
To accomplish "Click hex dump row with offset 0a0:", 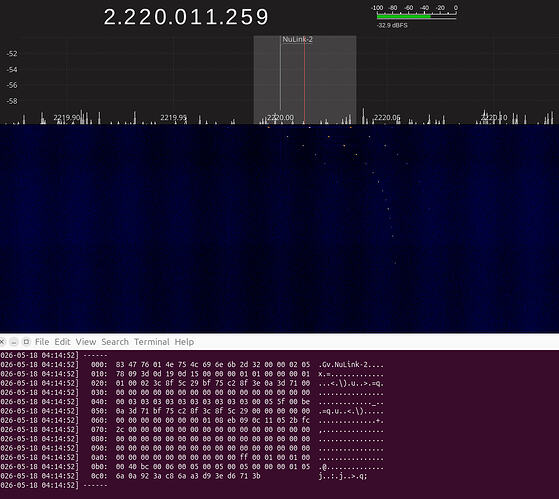I will (192, 457).
